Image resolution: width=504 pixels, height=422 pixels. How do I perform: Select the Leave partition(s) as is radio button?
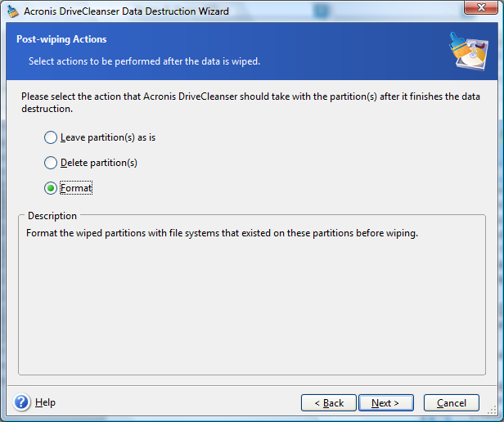click(x=51, y=137)
